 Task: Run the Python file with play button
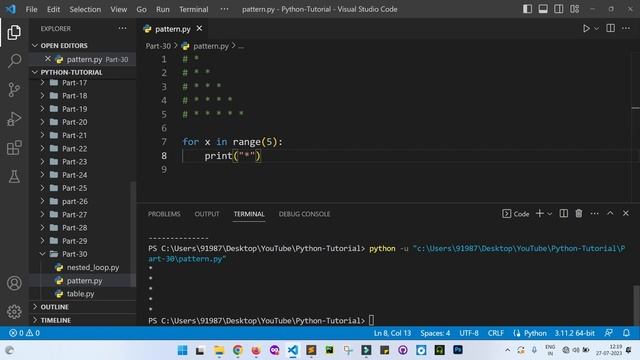586,28
